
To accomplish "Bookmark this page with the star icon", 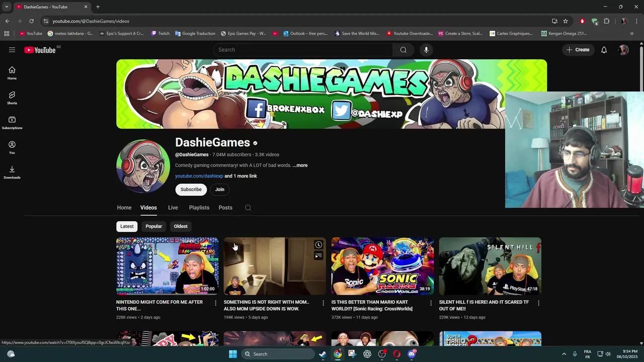I will pyautogui.click(x=566, y=21).
